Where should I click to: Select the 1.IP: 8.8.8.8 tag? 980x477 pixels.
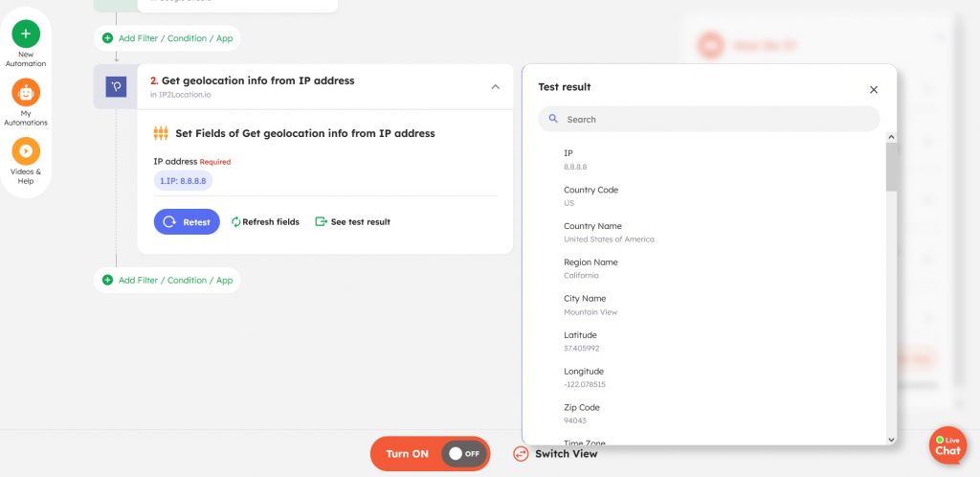183,180
